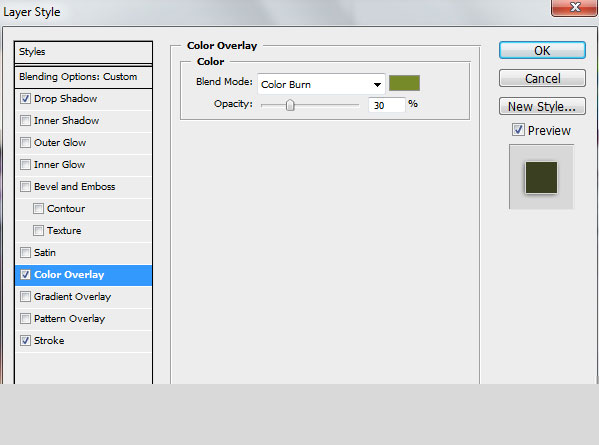Enable the Bevel and Emboss checkbox
Screen dimensions: 599x445
pos(25,186)
